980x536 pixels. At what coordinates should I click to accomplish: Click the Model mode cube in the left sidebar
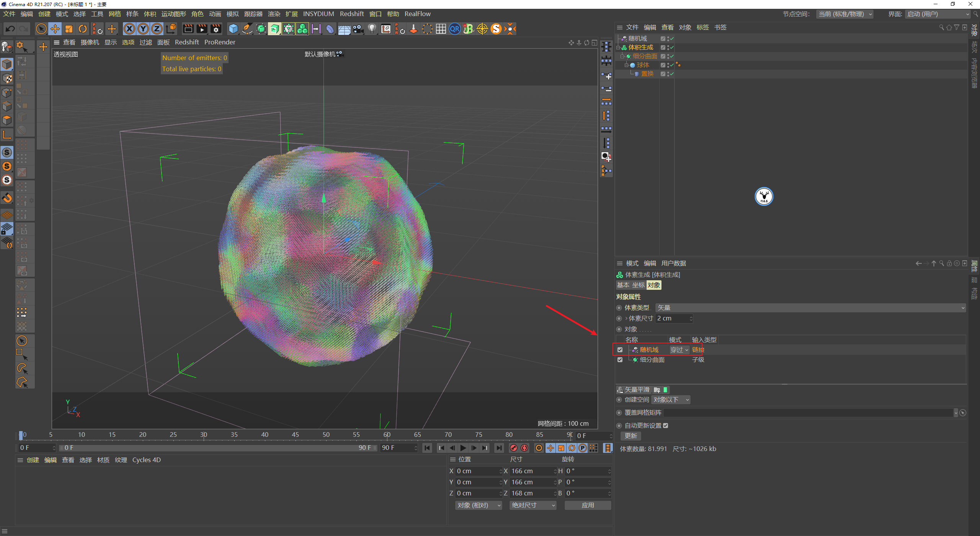click(7, 64)
